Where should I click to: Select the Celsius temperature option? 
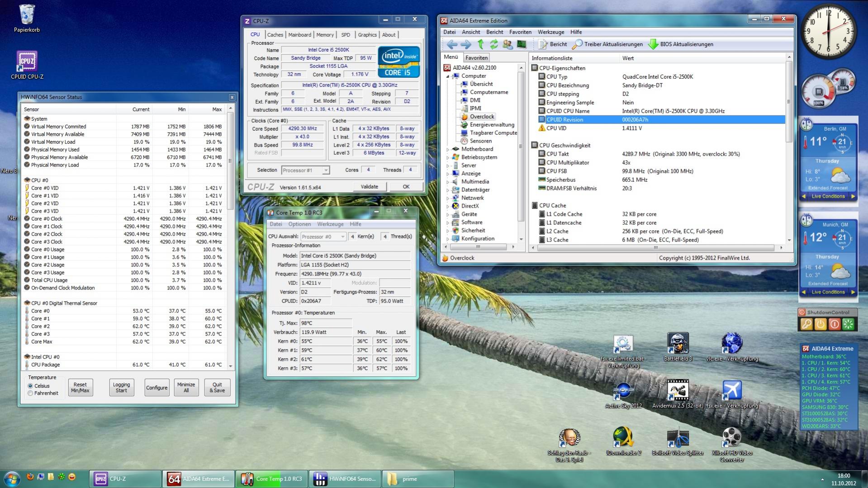tap(31, 386)
